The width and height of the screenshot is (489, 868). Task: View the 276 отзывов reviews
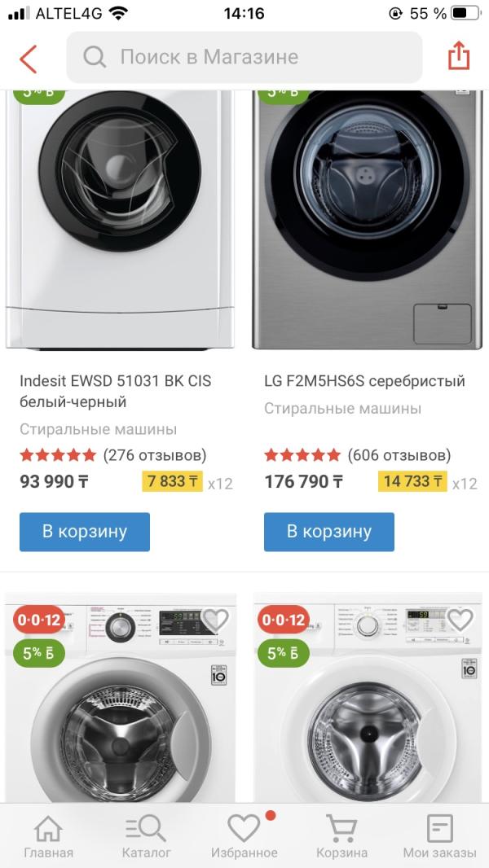pos(155,455)
